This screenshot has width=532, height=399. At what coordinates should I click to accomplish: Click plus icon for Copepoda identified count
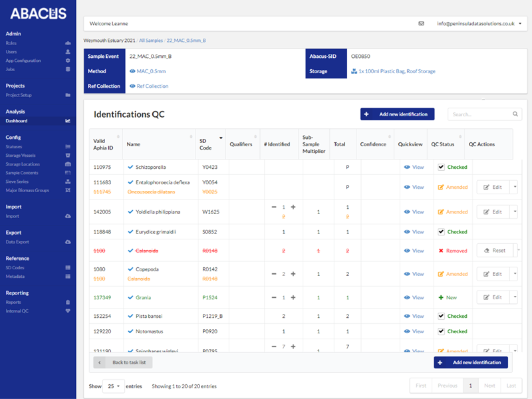point(293,273)
